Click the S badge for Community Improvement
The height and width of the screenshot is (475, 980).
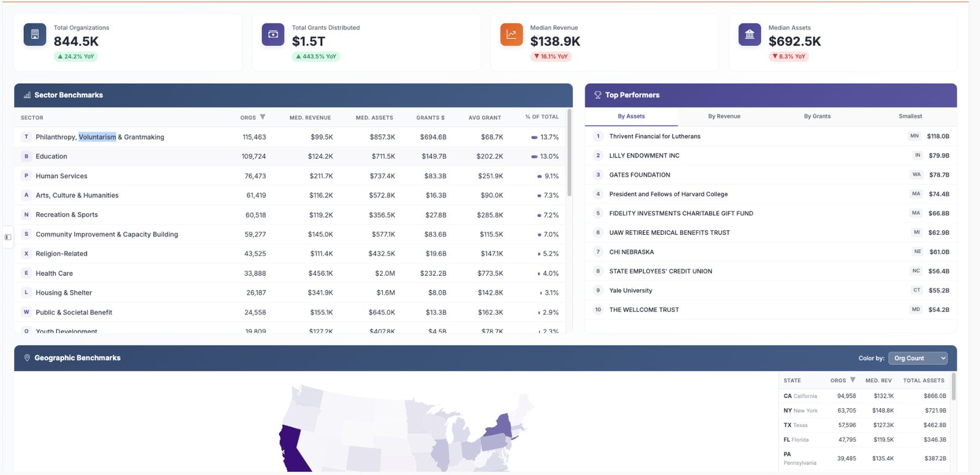point(26,234)
